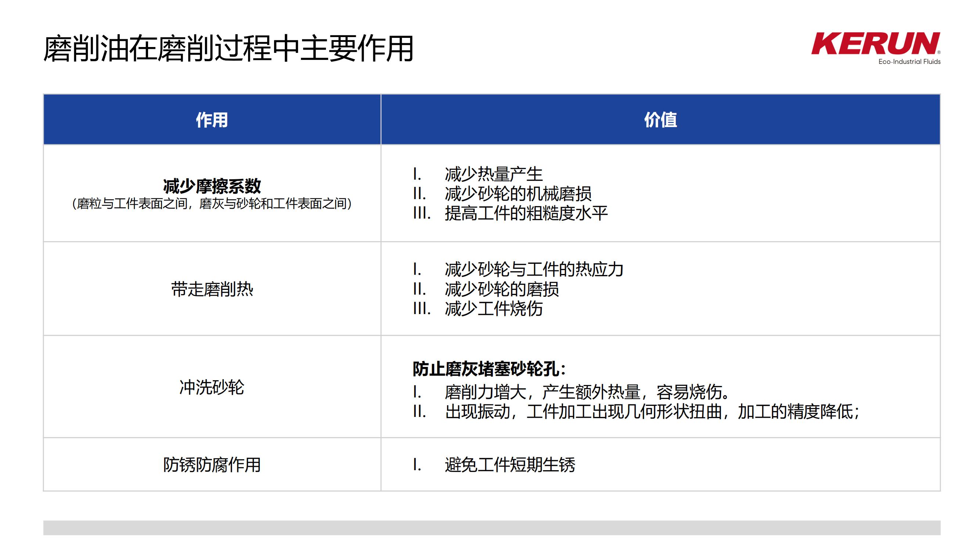The height and width of the screenshot is (551, 980).
Task: Click the cell 防锈防腐作用
Action: (x=212, y=465)
